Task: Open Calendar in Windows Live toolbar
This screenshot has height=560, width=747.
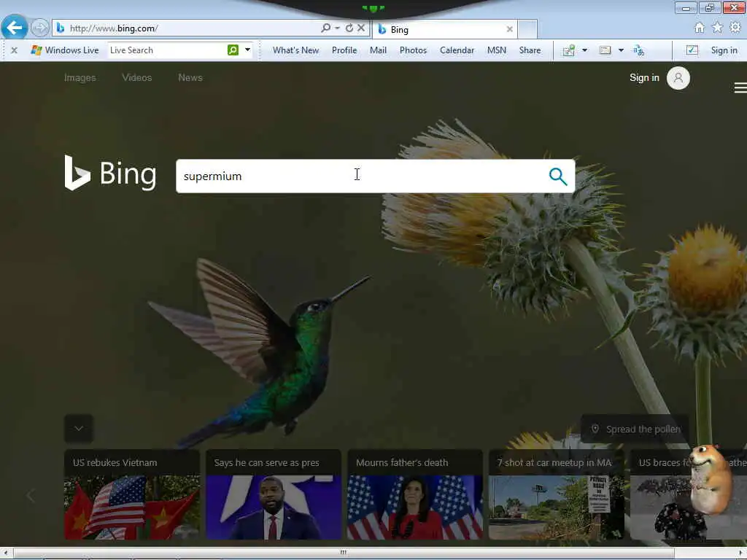Action: (x=457, y=50)
